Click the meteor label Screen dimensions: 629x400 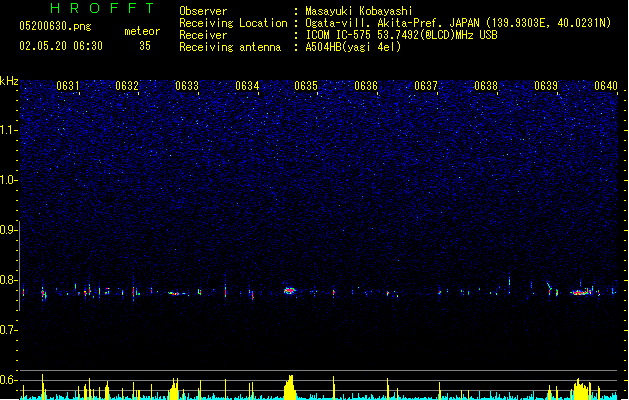click(142, 31)
